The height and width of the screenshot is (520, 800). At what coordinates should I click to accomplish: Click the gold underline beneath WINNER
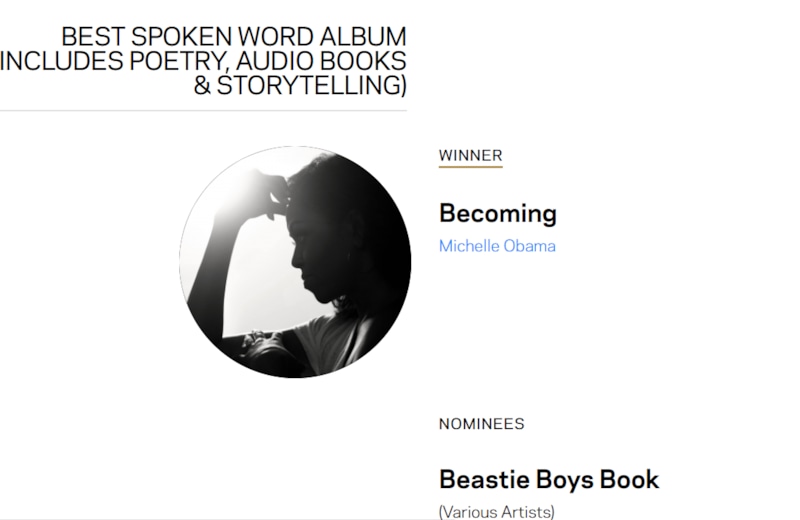tap(470, 167)
